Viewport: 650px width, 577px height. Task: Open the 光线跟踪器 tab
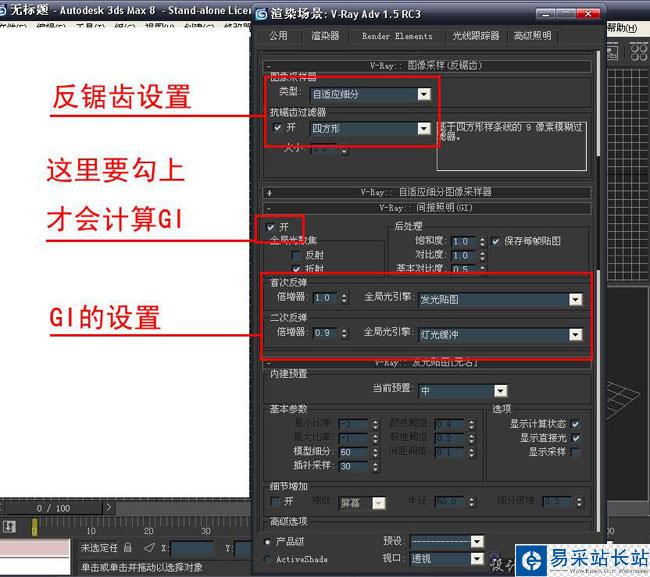(x=475, y=36)
